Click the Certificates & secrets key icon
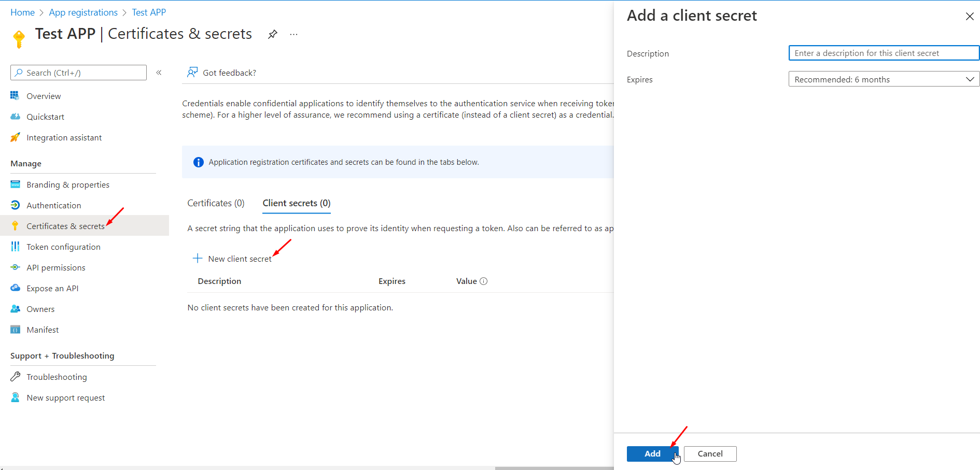 click(15, 226)
